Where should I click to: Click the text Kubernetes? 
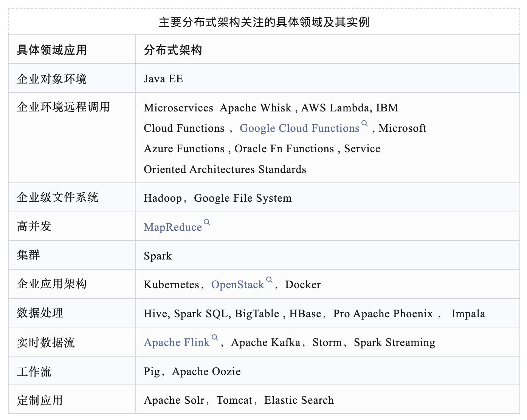point(171,285)
